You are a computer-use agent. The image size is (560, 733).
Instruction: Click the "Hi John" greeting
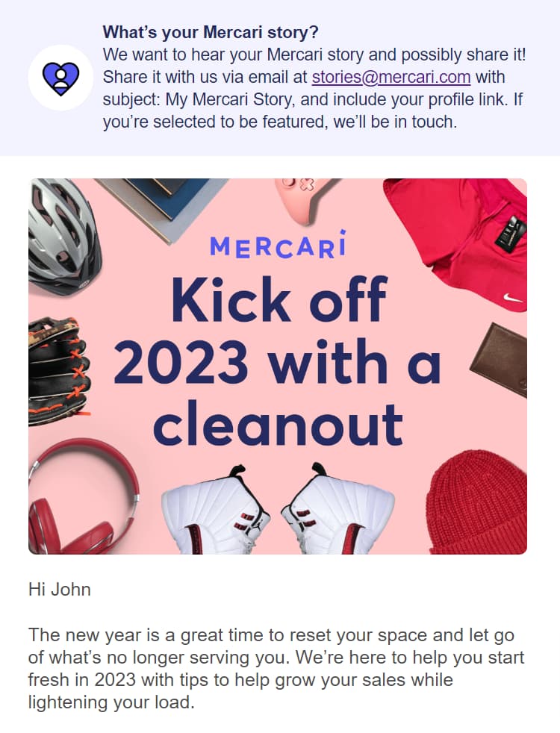(60, 590)
